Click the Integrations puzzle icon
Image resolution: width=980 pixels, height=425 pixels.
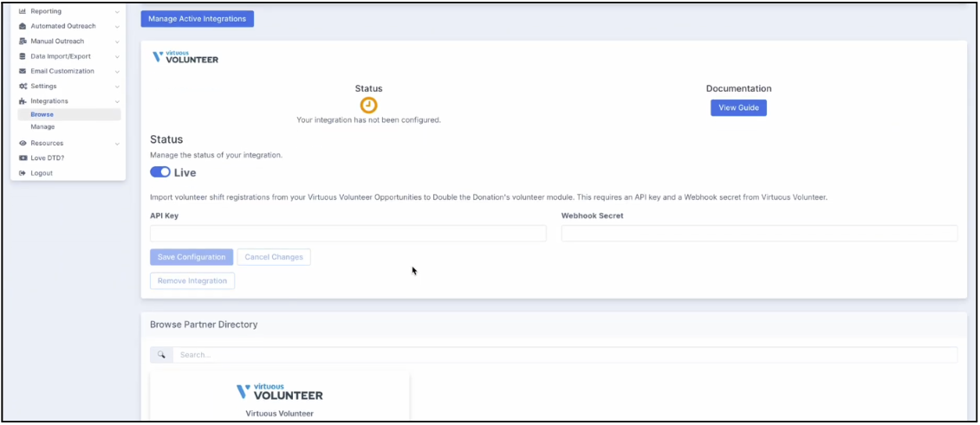coord(23,101)
